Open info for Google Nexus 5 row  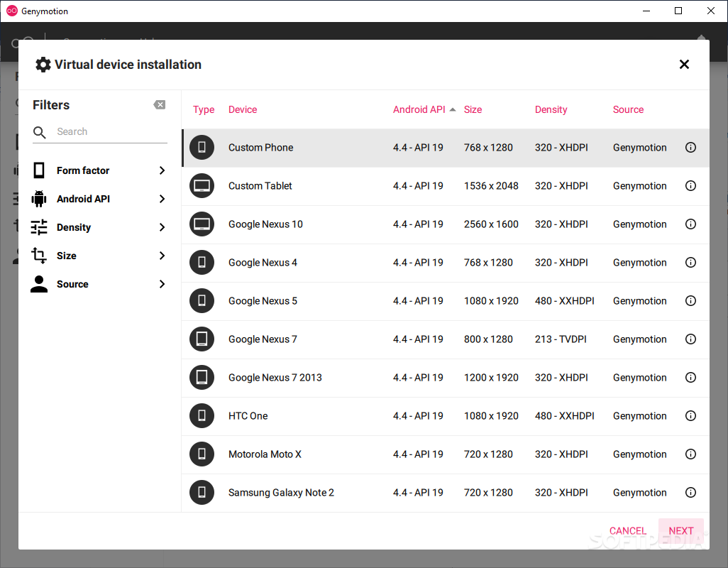point(690,301)
